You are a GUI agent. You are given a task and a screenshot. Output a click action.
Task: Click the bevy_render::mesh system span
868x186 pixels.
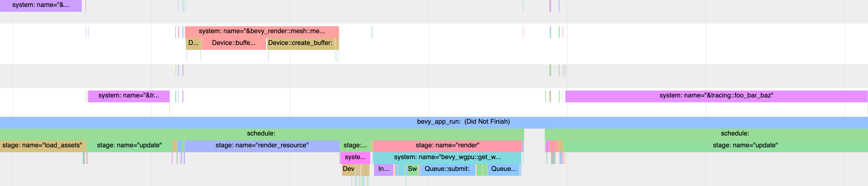tap(261, 31)
